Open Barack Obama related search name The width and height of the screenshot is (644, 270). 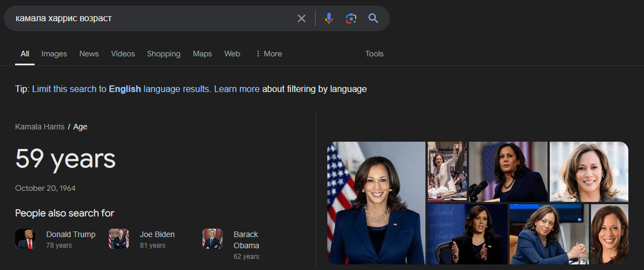pyautogui.click(x=246, y=240)
